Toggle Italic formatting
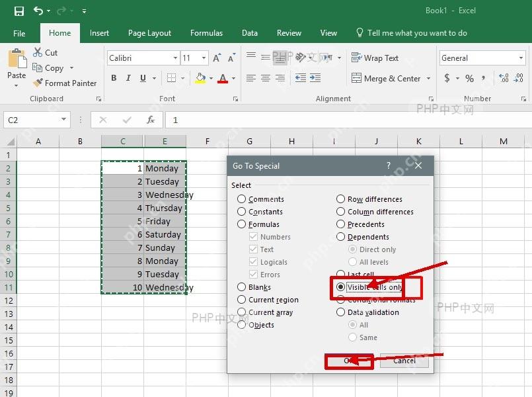 pos(128,78)
